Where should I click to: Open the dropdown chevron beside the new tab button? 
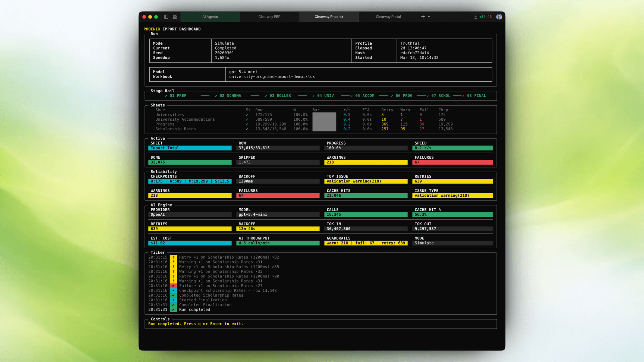click(430, 17)
